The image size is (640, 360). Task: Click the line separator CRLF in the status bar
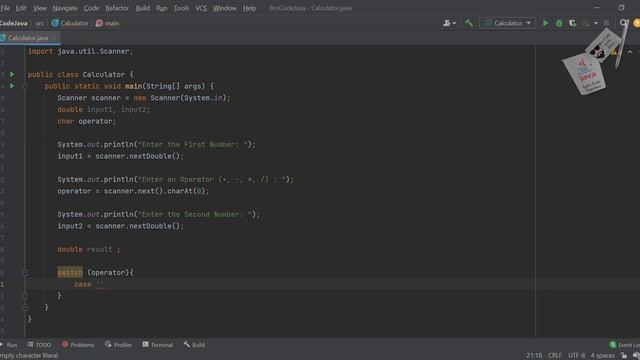554,356
